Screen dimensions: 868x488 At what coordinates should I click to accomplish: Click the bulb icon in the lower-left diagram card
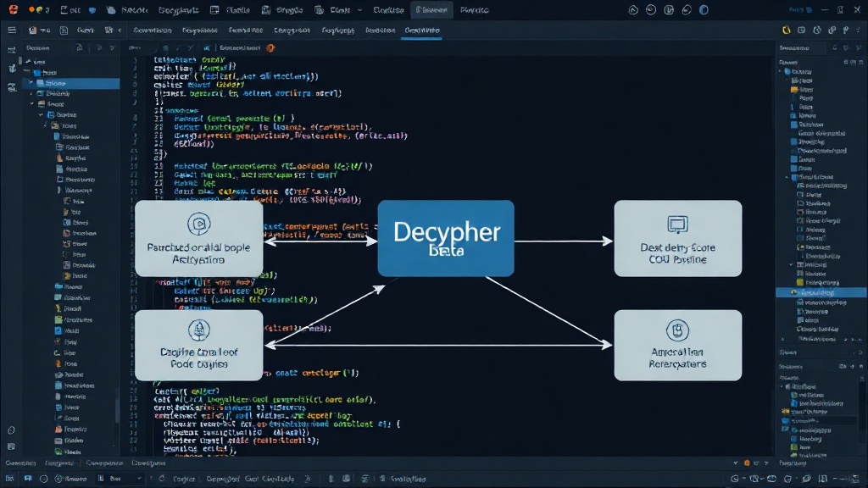[198, 330]
